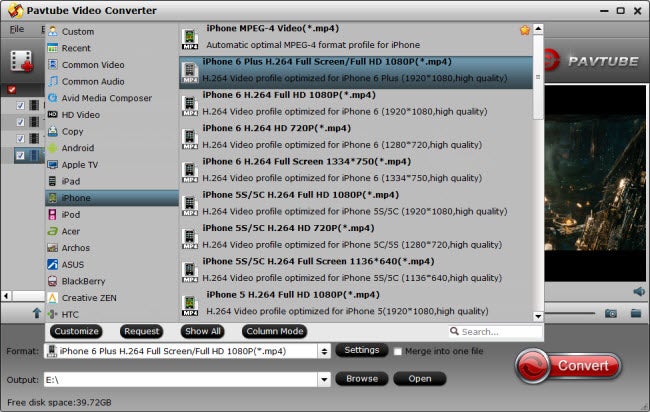This screenshot has height=412, width=650.
Task: Open format Settings
Action: [x=361, y=350]
